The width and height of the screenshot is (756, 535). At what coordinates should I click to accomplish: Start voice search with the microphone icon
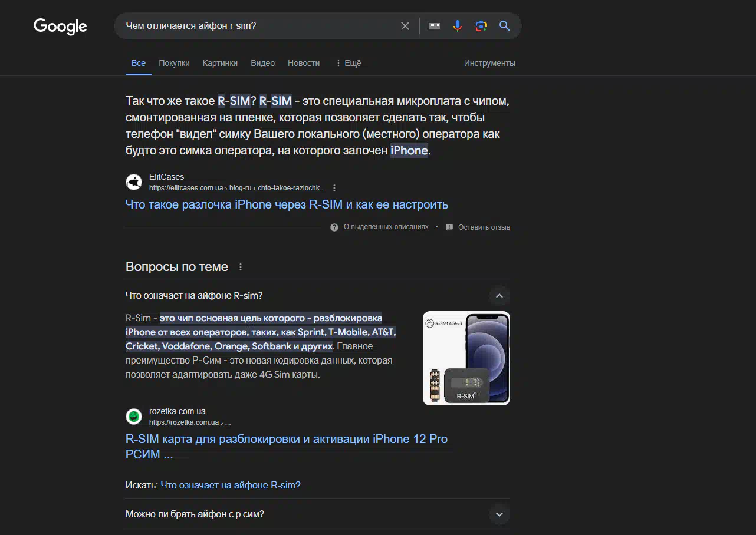(458, 26)
